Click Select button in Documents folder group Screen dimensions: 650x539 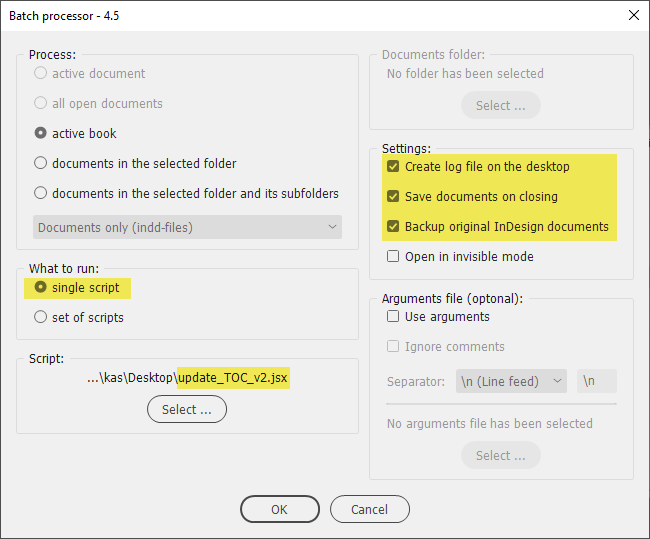(501, 105)
